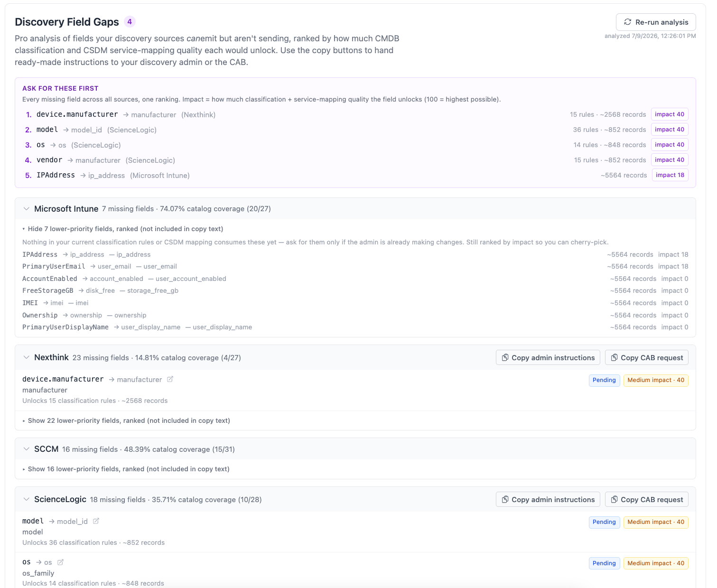Click the PrimaryUserDisplayName field in Intune list

[65, 327]
